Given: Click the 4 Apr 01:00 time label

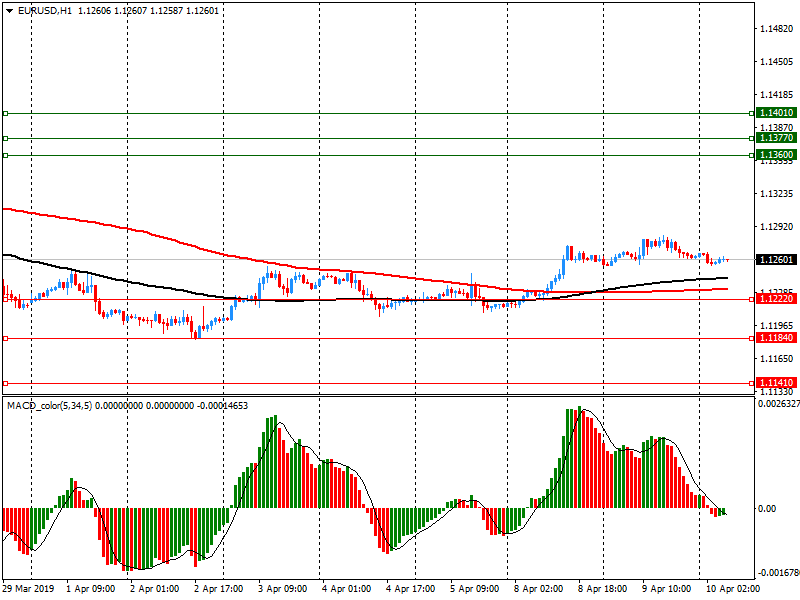Looking at the screenshot, I should (347, 589).
